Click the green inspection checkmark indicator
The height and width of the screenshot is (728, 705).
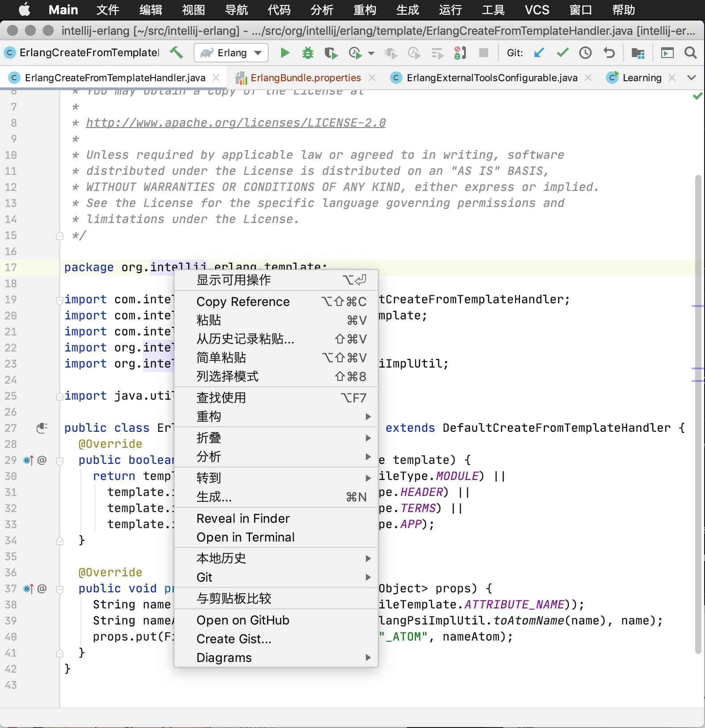click(x=697, y=96)
